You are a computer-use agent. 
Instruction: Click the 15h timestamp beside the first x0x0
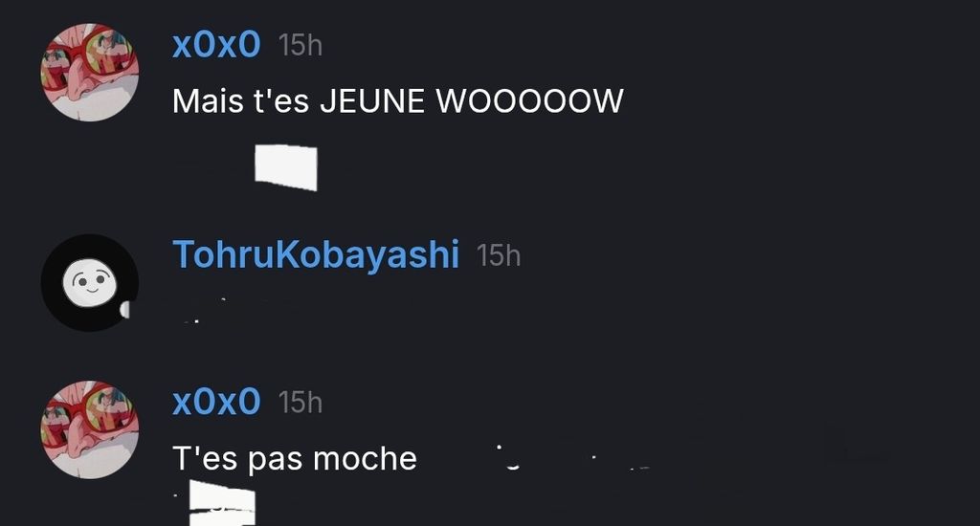click(300, 46)
